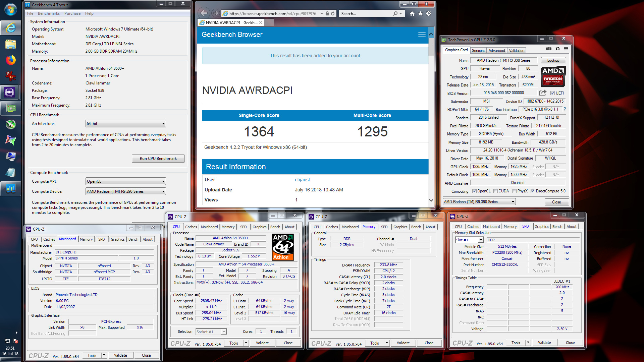This screenshot has width=644, height=362.
Task: Open Tools arrow in CPU-Z Mainboard window
Action: 104,355
